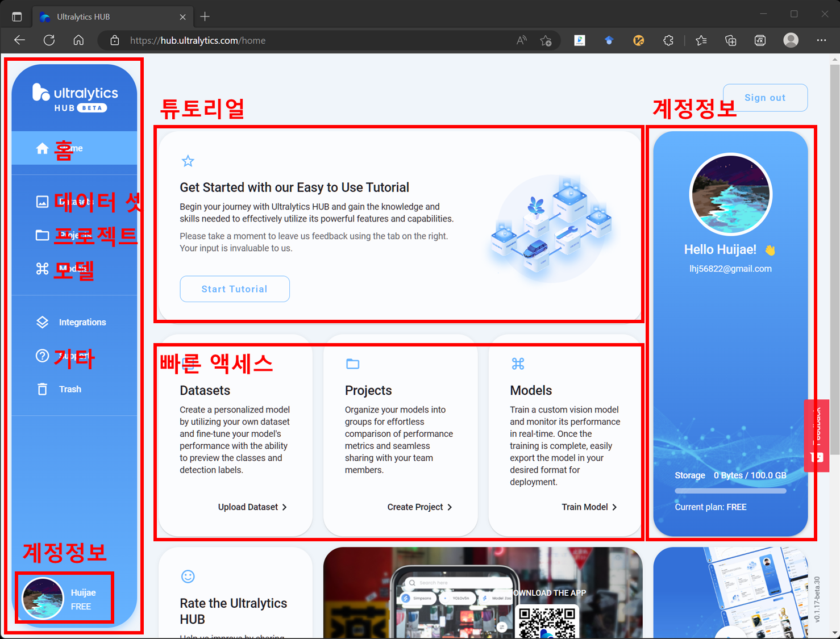Click Train Model link
The height and width of the screenshot is (639, 840).
point(589,507)
